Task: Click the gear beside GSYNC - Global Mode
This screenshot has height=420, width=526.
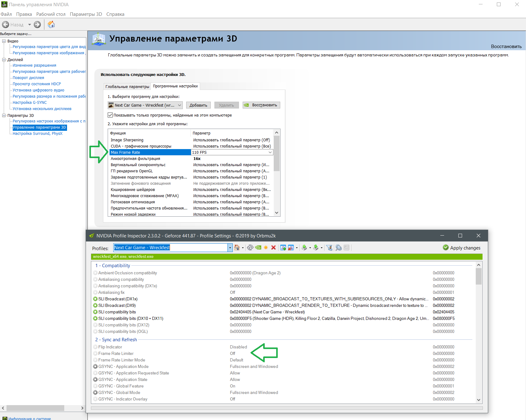Action: coord(95,393)
